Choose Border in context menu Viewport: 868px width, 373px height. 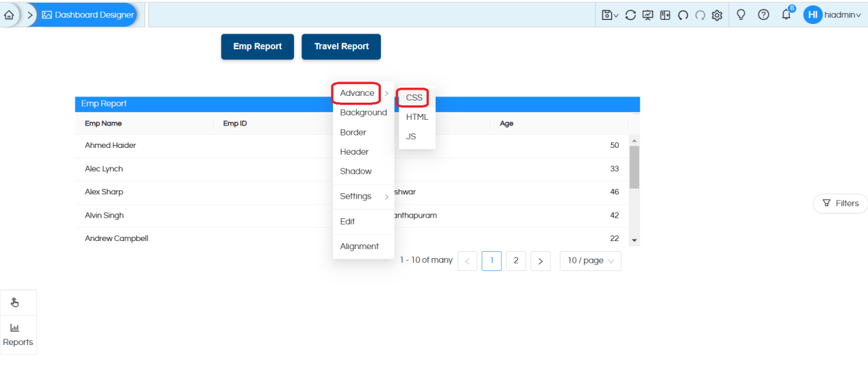363,132
